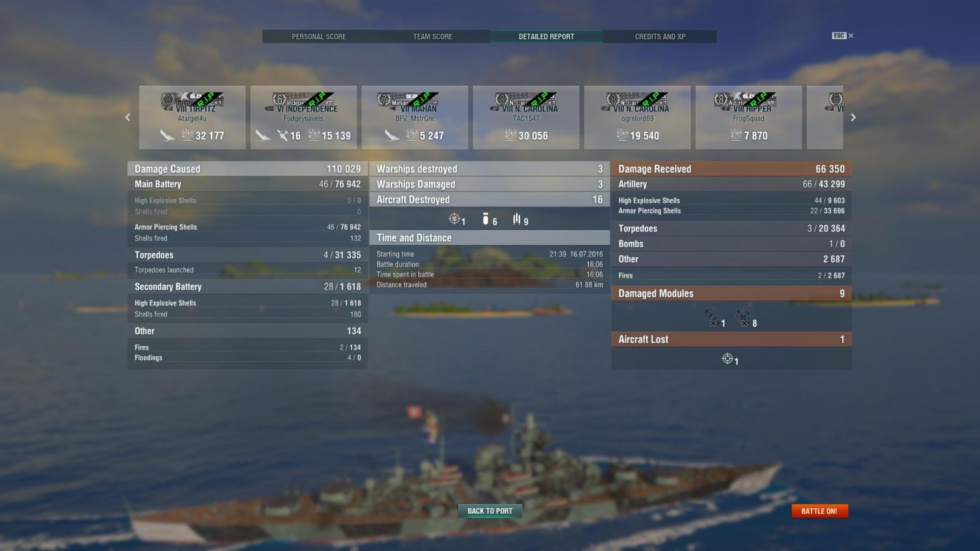Click the torpedo bomber destroyed icon
The width and height of the screenshot is (980, 551).
[x=517, y=219]
